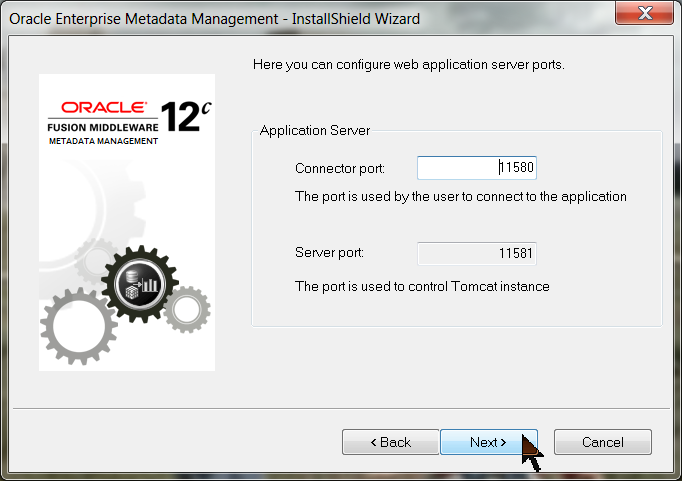Click the connector port description text

460,197
